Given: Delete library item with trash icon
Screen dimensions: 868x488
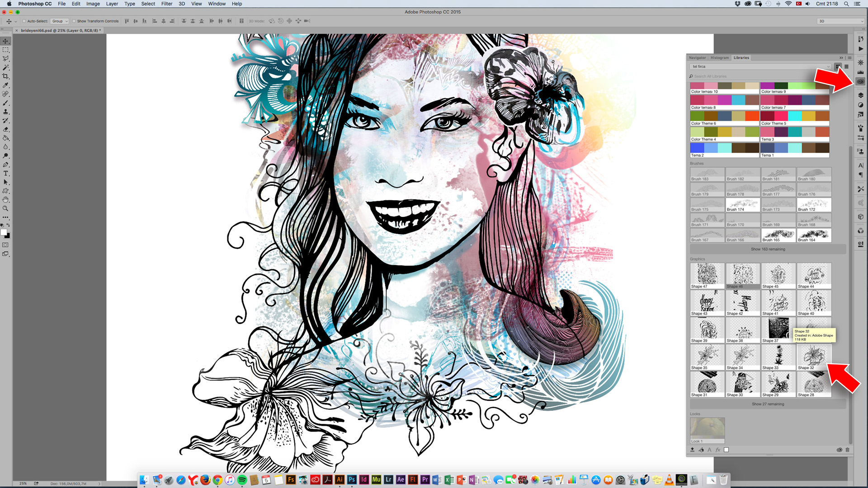Looking at the screenshot, I should (x=847, y=450).
